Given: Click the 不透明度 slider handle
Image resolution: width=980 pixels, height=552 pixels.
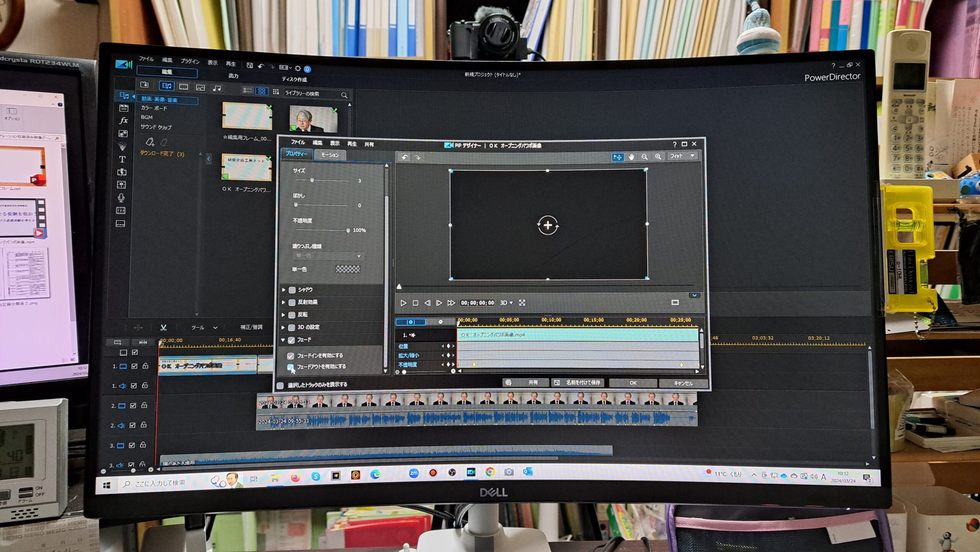Looking at the screenshot, I should pos(348,230).
